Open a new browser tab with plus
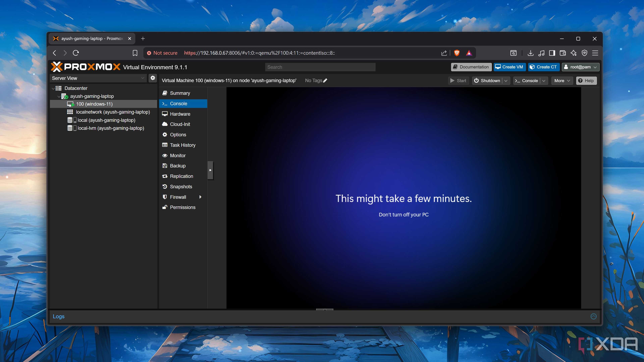The height and width of the screenshot is (362, 644). (143, 39)
